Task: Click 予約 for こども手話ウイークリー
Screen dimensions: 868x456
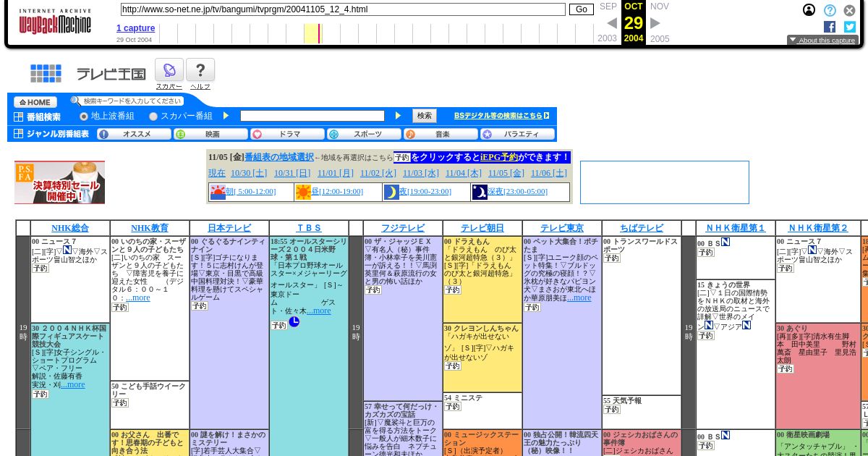Action: pyautogui.click(x=119, y=402)
